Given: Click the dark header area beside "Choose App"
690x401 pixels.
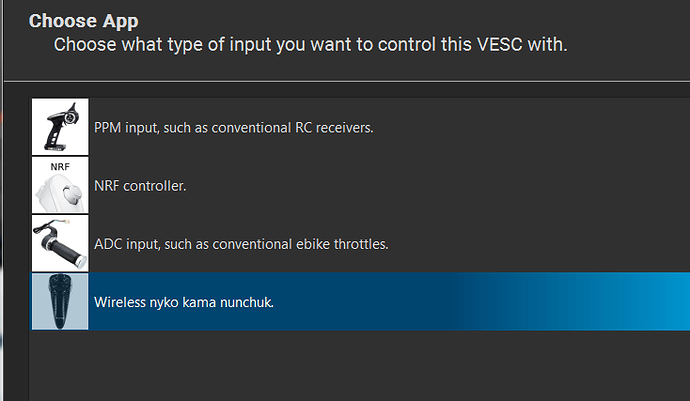Looking at the screenshot, I should pos(400,20).
